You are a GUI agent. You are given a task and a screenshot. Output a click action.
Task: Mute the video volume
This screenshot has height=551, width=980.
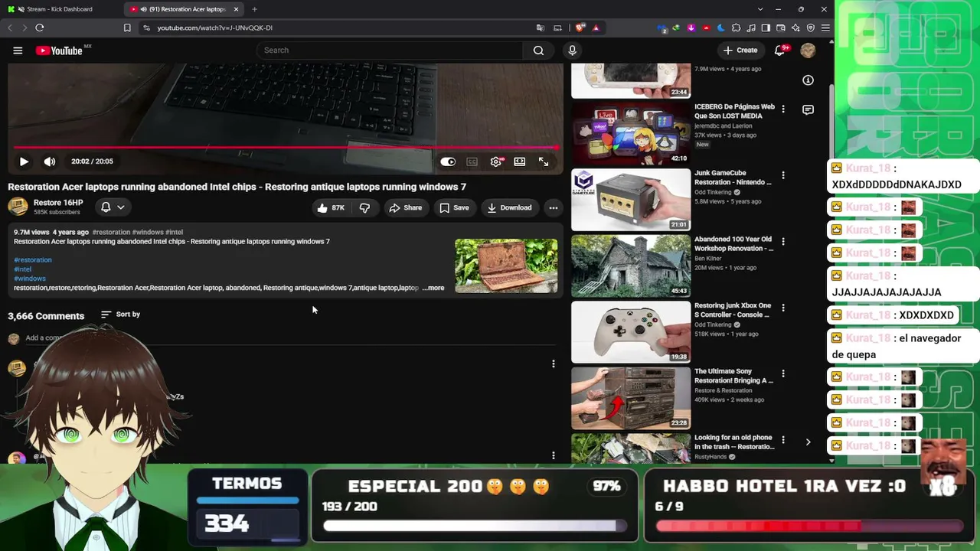(x=50, y=161)
